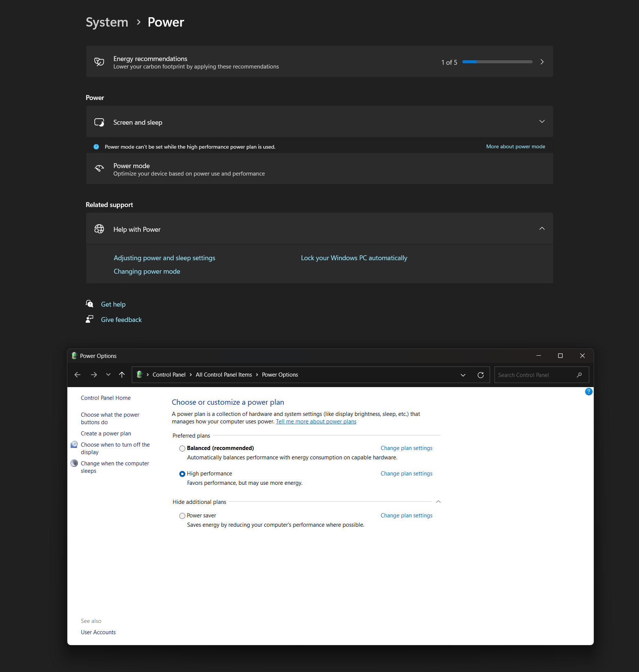Screen dimensions: 639x672
Task: Open Tell me more about power plans
Action: pos(316,422)
